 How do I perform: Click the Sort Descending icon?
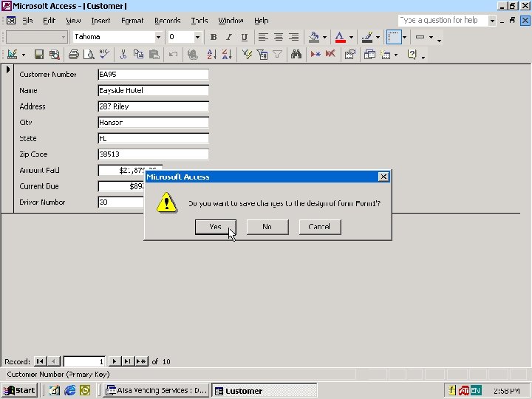tap(227, 54)
